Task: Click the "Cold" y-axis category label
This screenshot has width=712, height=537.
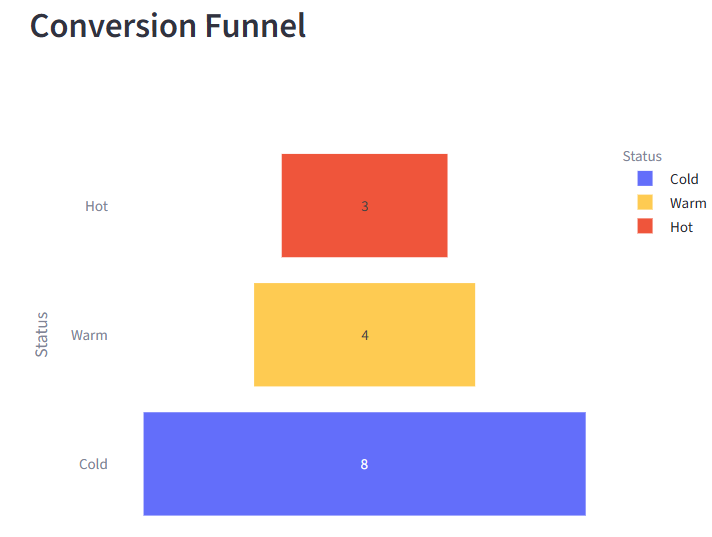Action: pyautogui.click(x=93, y=465)
